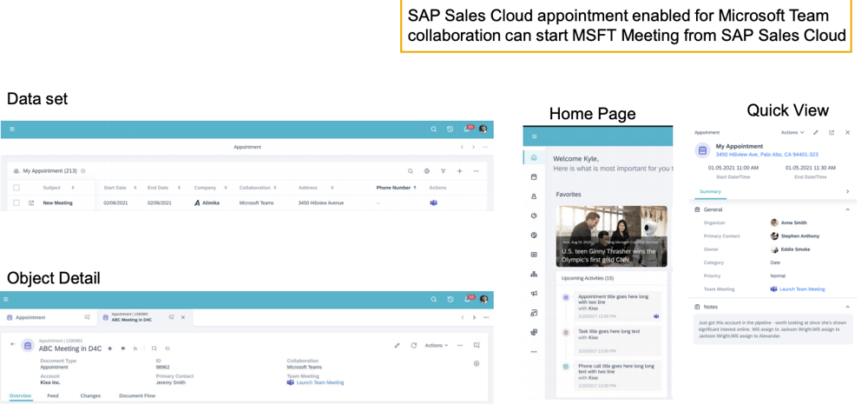Switch to the Changes tab

[x=90, y=395]
